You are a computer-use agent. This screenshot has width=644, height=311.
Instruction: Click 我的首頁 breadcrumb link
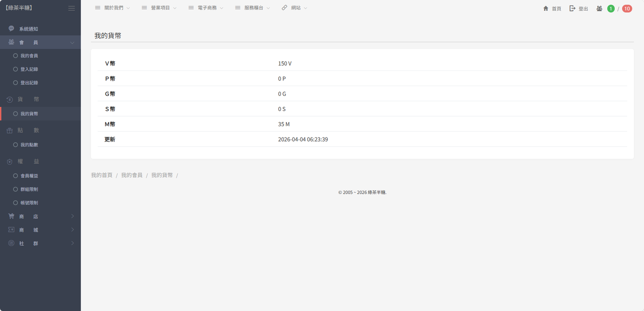tap(102, 175)
